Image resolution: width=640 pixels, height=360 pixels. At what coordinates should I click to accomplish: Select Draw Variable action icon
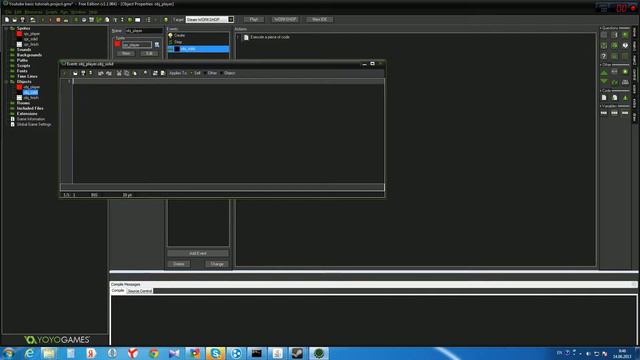[625, 113]
